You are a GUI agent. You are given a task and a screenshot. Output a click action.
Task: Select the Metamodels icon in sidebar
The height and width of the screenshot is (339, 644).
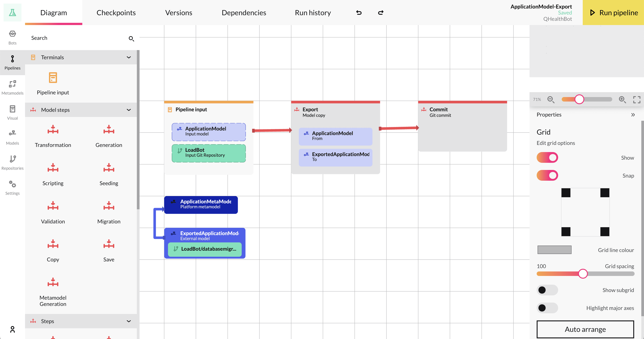click(12, 84)
